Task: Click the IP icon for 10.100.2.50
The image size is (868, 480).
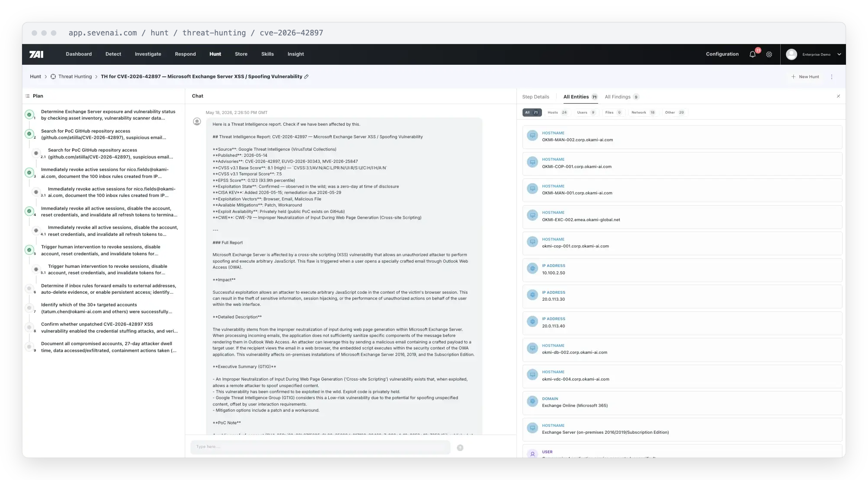Action: tap(532, 269)
